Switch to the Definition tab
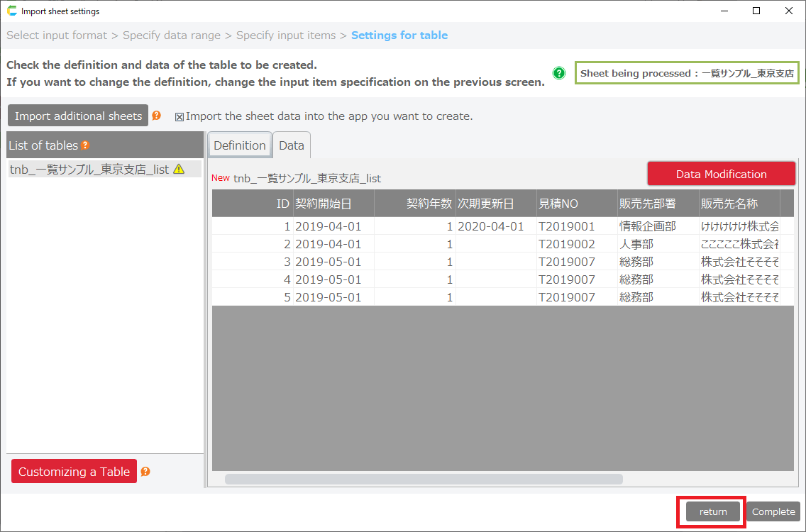The width and height of the screenshot is (806, 532). pyautogui.click(x=240, y=145)
